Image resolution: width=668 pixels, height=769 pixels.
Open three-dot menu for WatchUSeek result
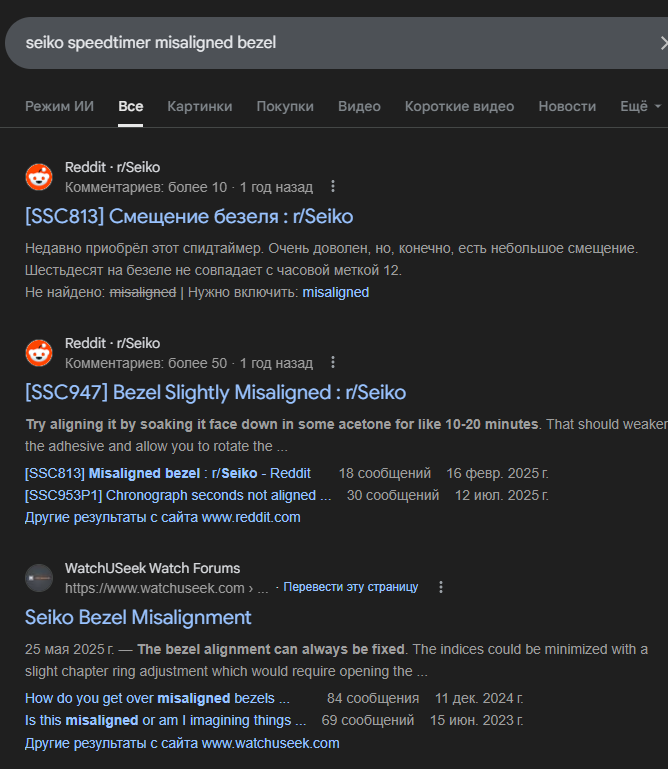(x=441, y=587)
